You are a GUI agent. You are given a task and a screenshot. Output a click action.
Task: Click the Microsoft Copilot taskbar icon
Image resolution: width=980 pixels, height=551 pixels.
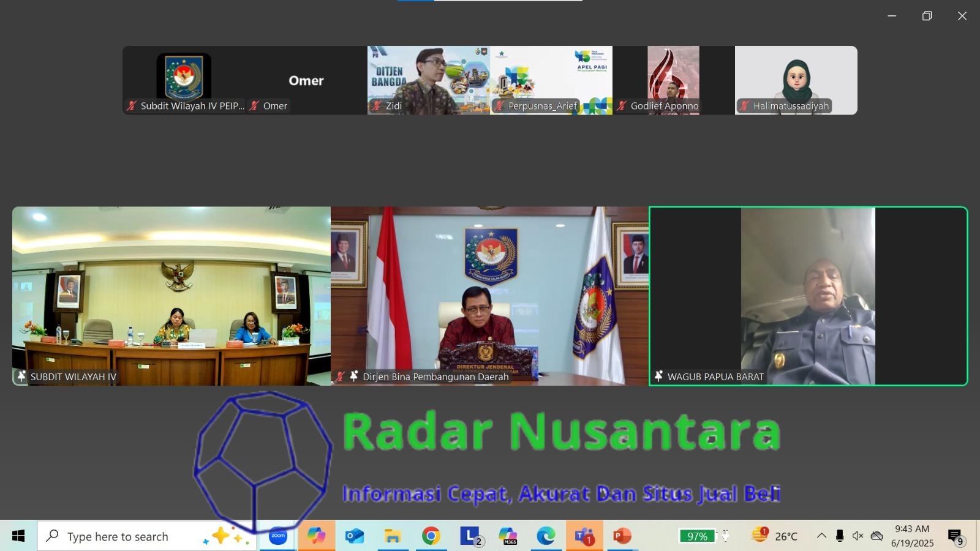click(316, 536)
